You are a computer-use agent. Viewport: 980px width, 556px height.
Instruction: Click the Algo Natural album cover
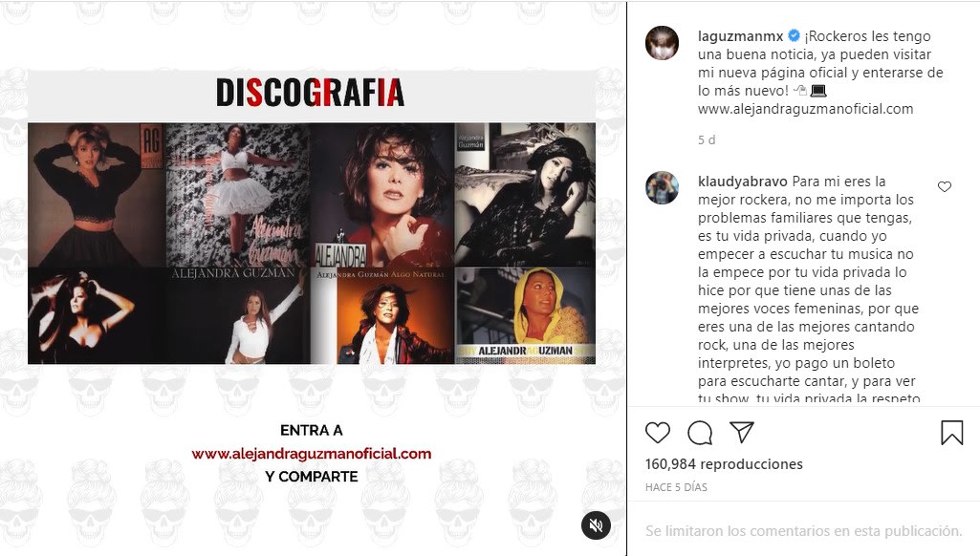381,316
